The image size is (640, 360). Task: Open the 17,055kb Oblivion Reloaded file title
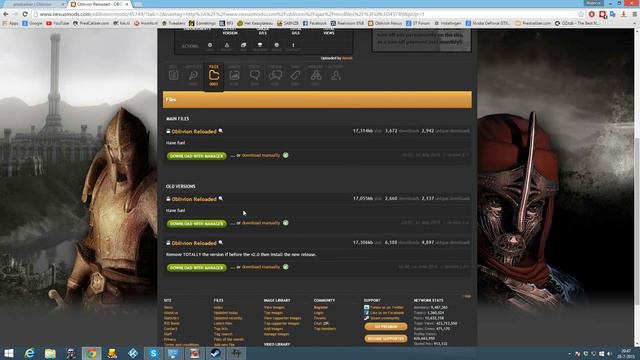194,199
